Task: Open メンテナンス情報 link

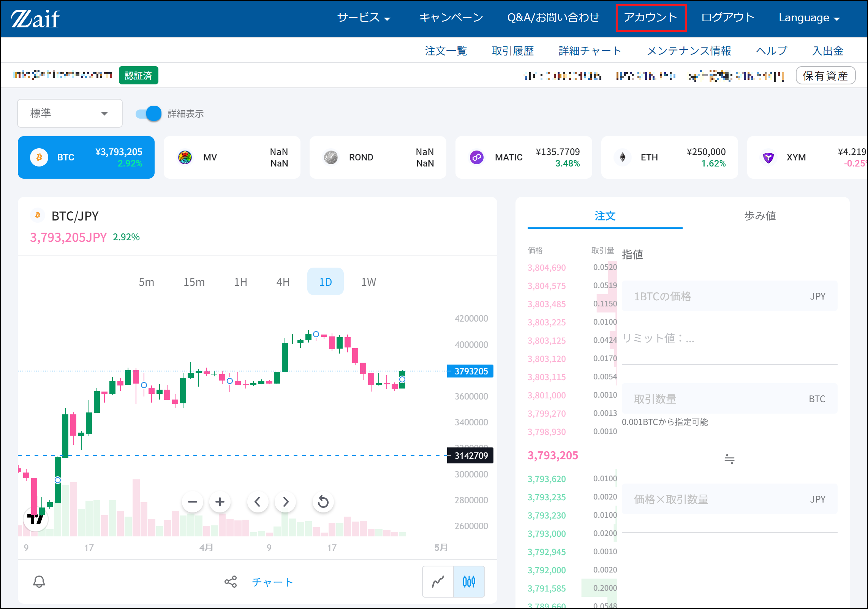Action: click(x=689, y=51)
